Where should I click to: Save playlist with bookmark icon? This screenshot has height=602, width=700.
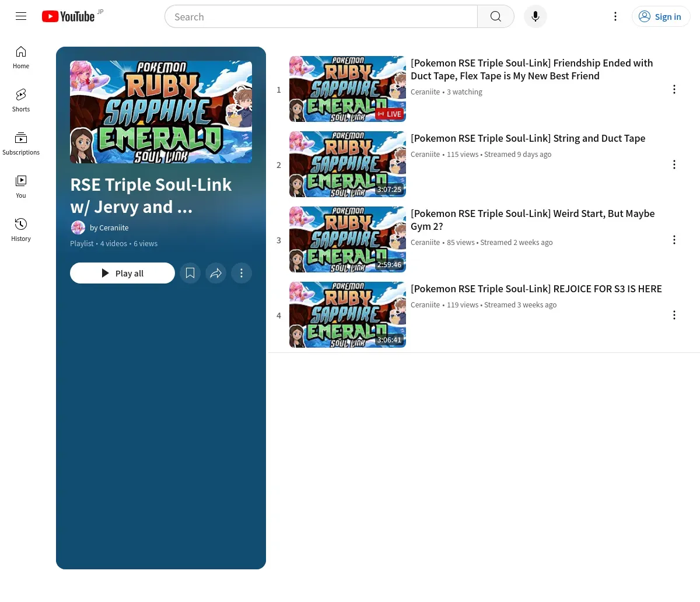coord(190,273)
